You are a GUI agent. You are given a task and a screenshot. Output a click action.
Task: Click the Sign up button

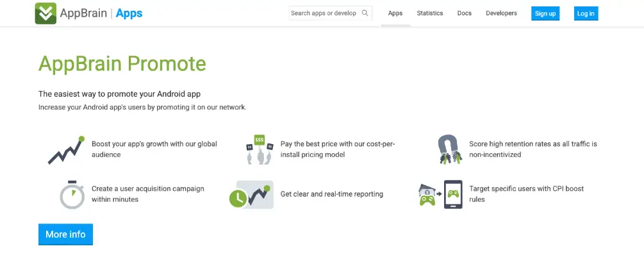click(x=545, y=13)
